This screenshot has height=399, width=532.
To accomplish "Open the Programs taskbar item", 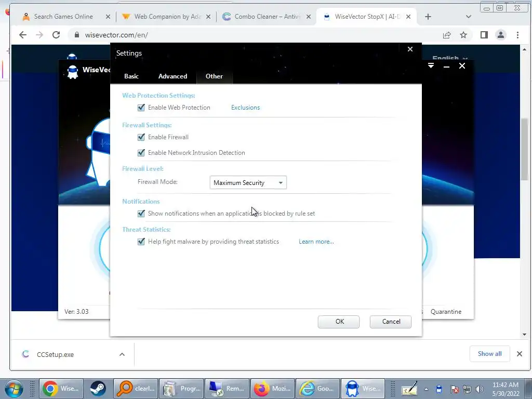I will pyautogui.click(x=181, y=389).
